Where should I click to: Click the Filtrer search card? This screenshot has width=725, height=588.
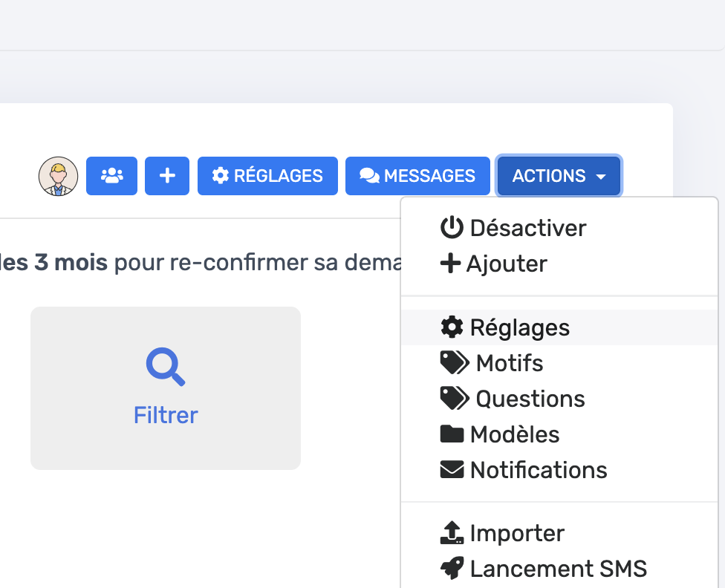tap(166, 388)
